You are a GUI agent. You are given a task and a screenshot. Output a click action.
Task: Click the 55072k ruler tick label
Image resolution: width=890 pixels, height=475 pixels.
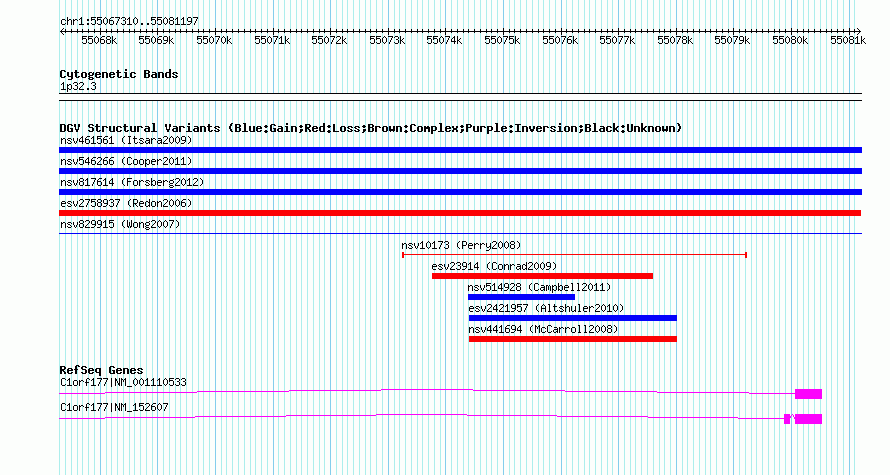point(329,40)
